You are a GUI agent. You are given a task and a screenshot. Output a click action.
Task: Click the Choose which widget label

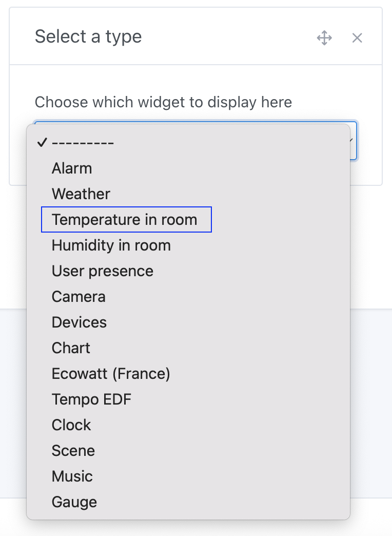[163, 102]
